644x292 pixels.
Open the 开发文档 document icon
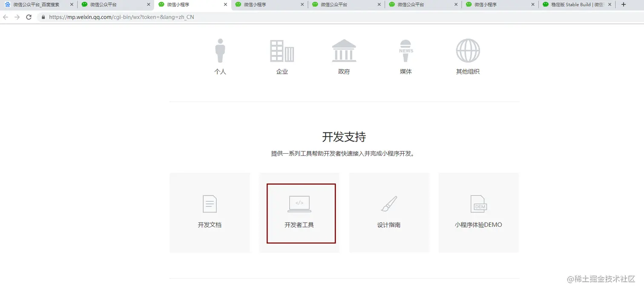pyautogui.click(x=210, y=204)
